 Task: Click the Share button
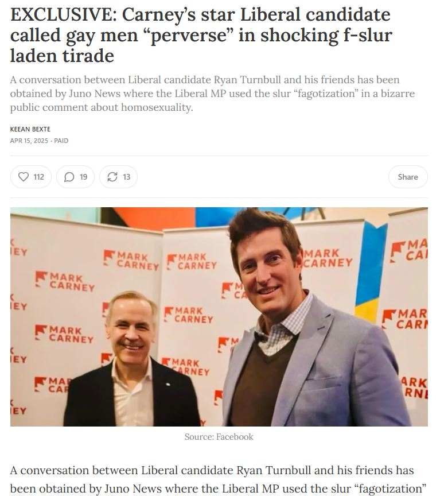pos(408,177)
